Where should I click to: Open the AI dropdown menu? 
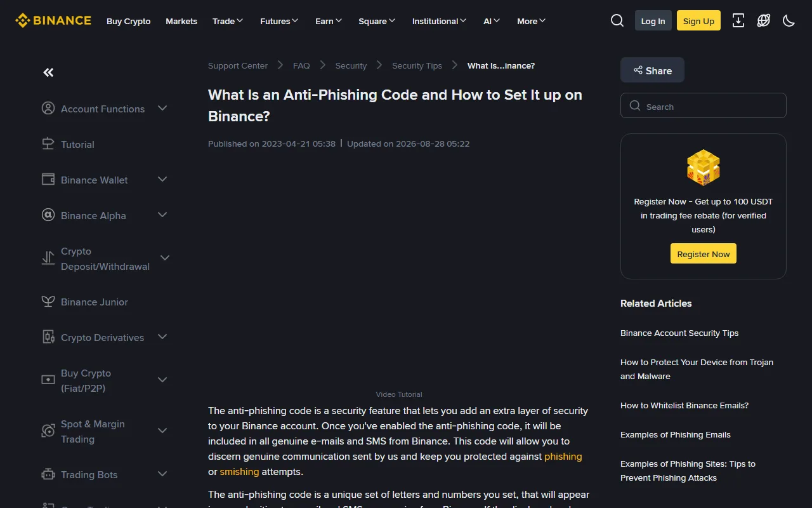(492, 21)
